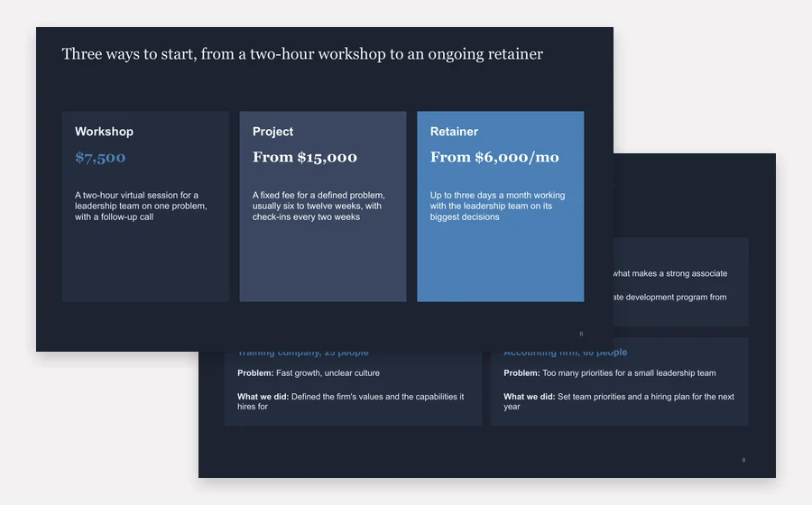Select the fixed fee description text
This screenshot has height=505, width=812.
point(318,206)
